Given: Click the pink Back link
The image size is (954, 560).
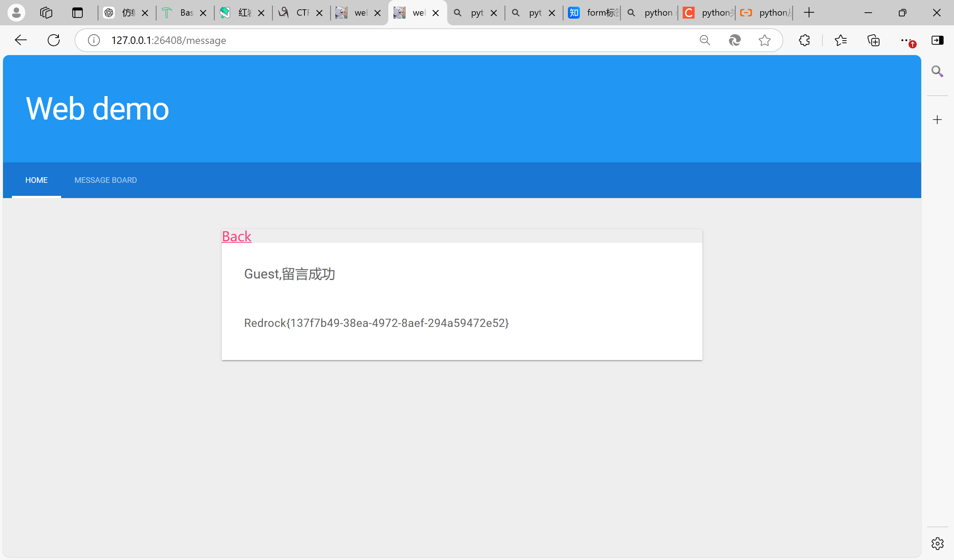Looking at the screenshot, I should click(236, 236).
